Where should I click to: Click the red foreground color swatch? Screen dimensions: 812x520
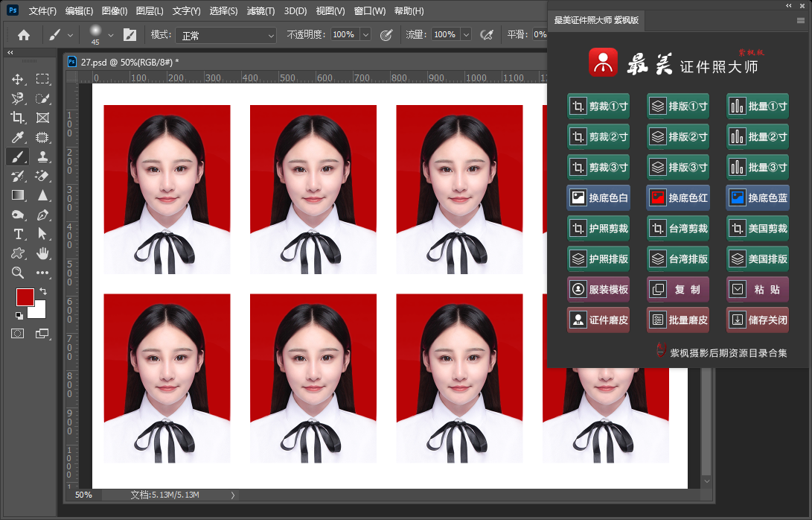[25, 297]
